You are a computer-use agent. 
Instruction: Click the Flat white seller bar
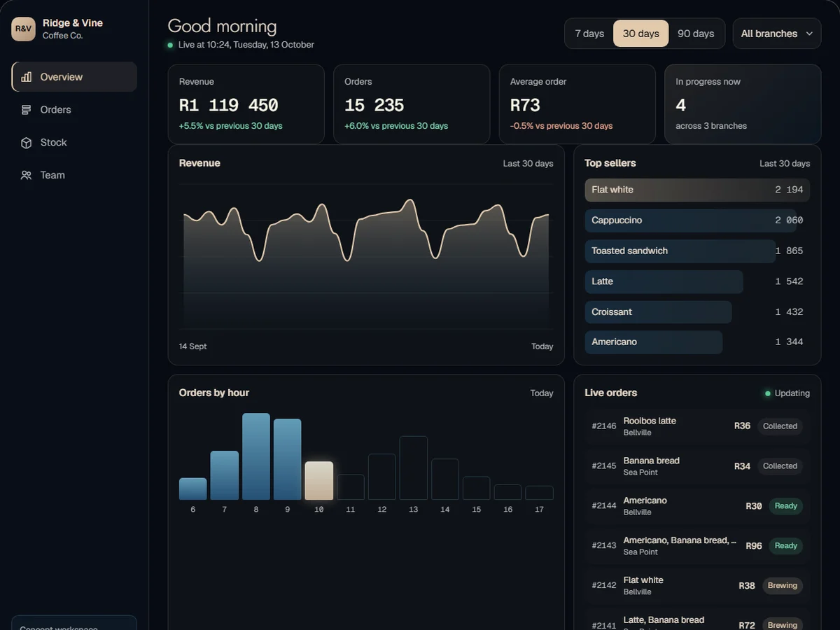697,190
